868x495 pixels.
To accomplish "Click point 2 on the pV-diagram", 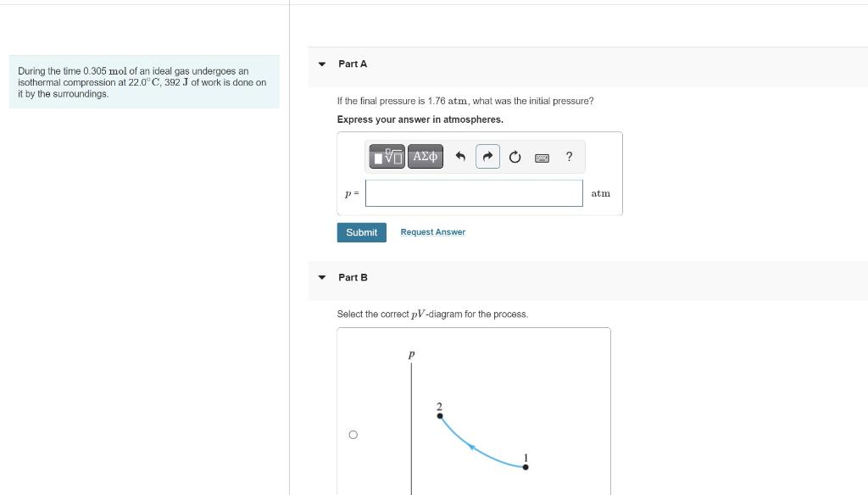I will (439, 415).
